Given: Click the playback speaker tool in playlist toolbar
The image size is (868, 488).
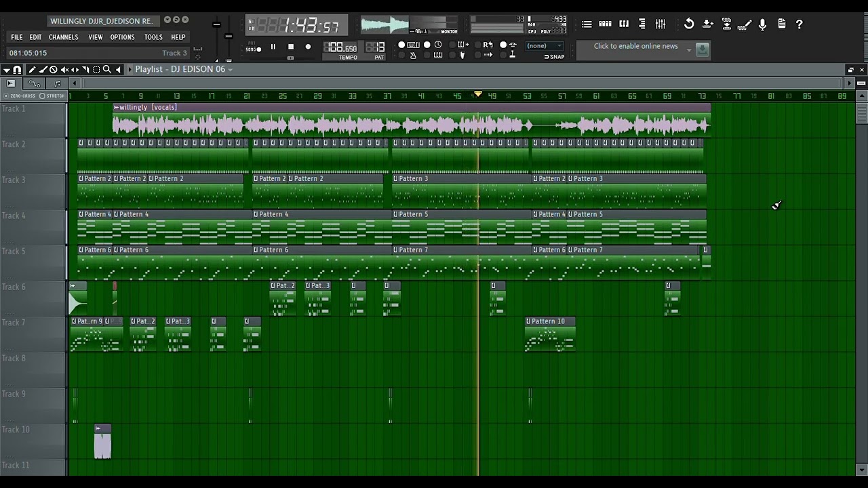Looking at the screenshot, I should tap(118, 70).
